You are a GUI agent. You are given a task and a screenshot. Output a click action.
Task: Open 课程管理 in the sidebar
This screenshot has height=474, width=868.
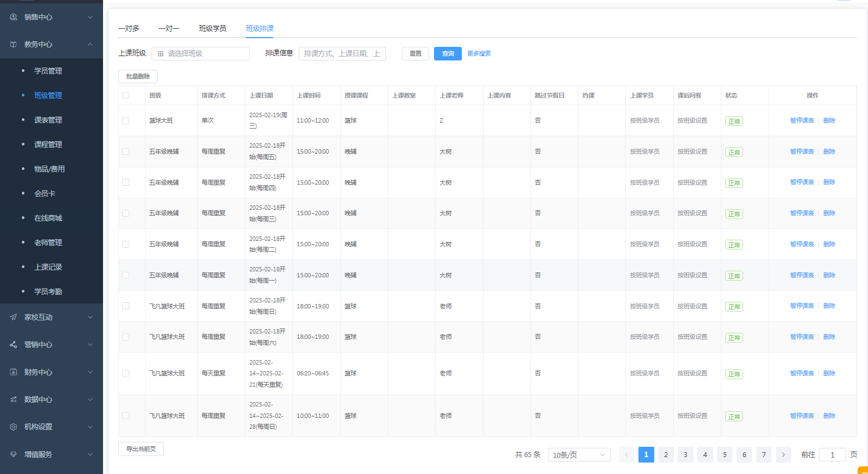tap(48, 144)
